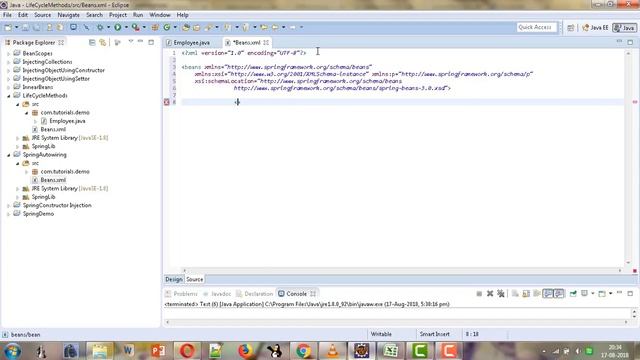Open VLC media player from the taskbar
The width and height of the screenshot is (640, 360).
click(x=332, y=351)
